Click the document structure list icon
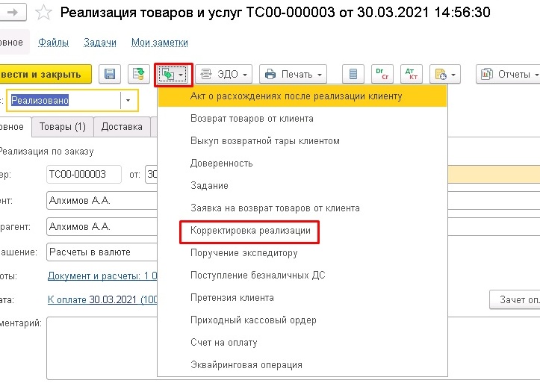This screenshot has height=392, width=540. coord(353,74)
